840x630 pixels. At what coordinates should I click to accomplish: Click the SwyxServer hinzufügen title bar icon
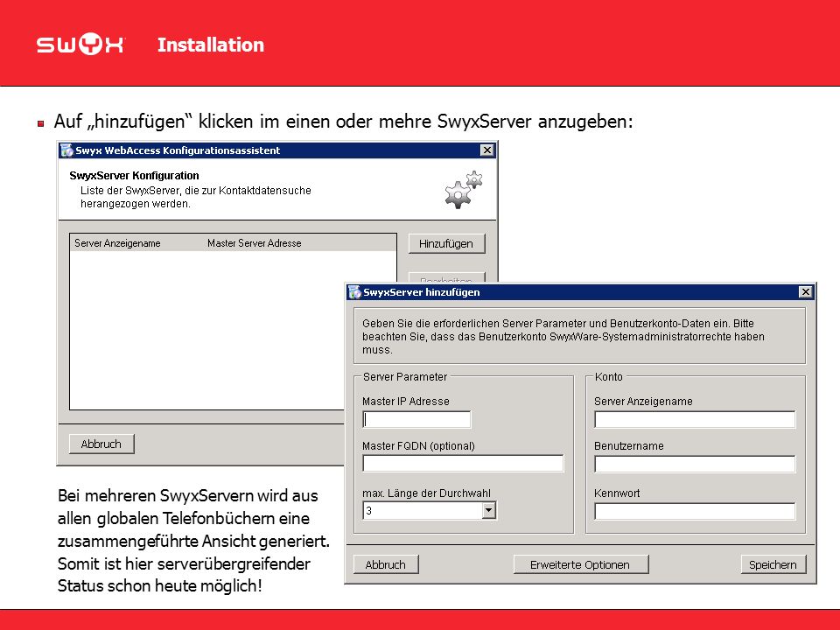354,292
